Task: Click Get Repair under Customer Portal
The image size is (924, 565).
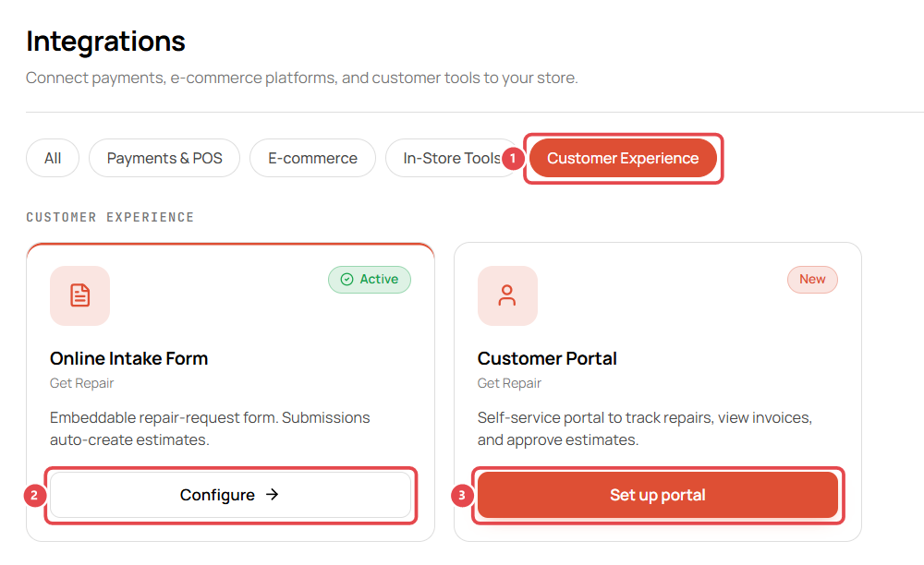Action: 509,383
